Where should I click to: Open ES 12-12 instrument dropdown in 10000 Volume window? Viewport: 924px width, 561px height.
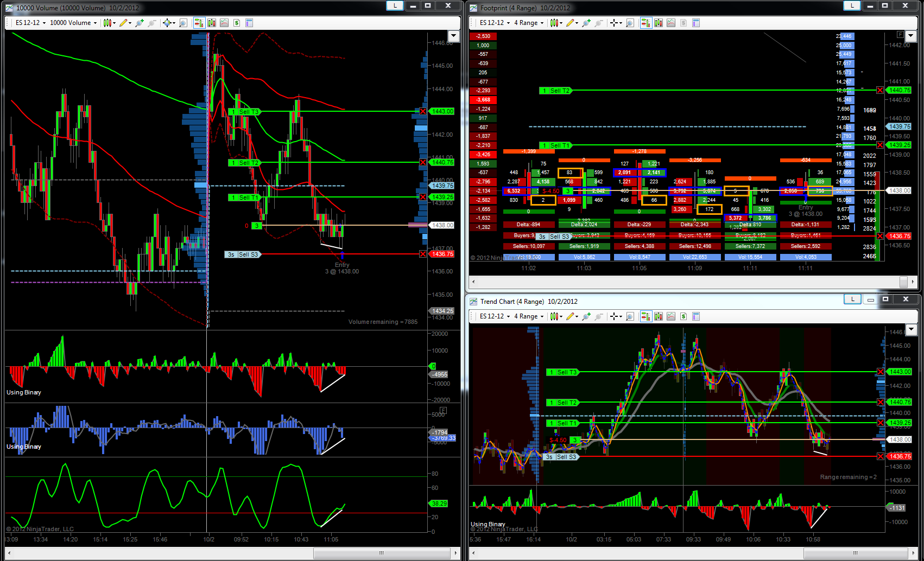pyautogui.click(x=30, y=23)
